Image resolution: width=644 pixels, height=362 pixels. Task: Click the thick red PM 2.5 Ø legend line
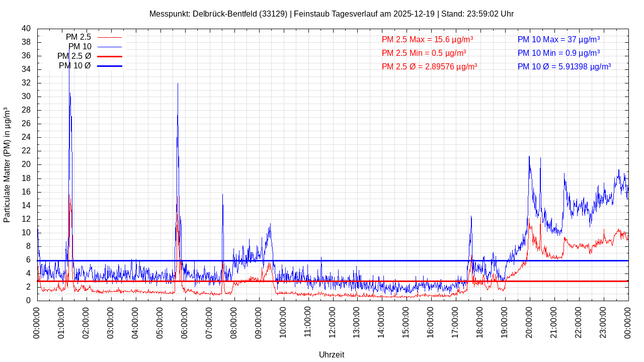[110, 56]
